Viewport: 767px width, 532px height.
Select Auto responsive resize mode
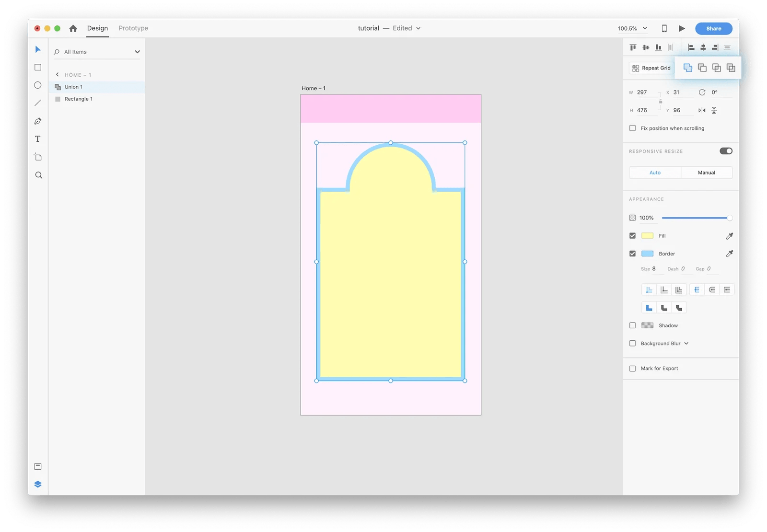[655, 173]
